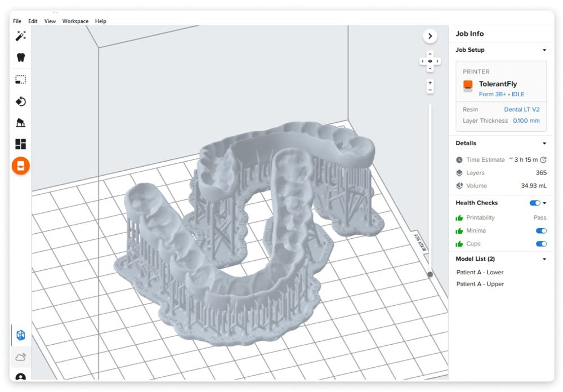Click the Layers stack icon
The height and width of the screenshot is (392, 563).
[459, 173]
